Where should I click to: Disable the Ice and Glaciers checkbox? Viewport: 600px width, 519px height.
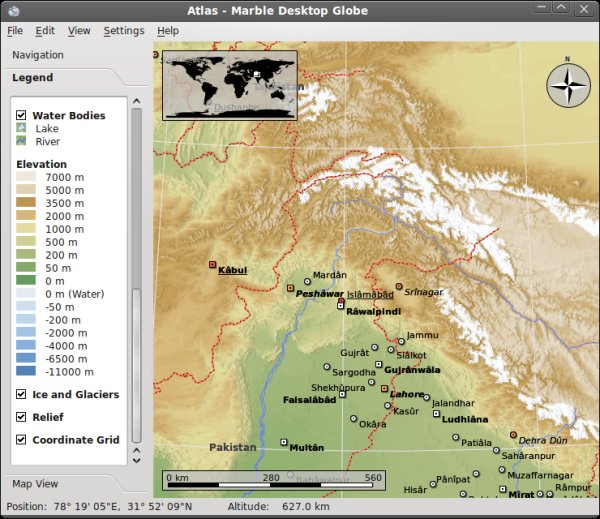21,394
